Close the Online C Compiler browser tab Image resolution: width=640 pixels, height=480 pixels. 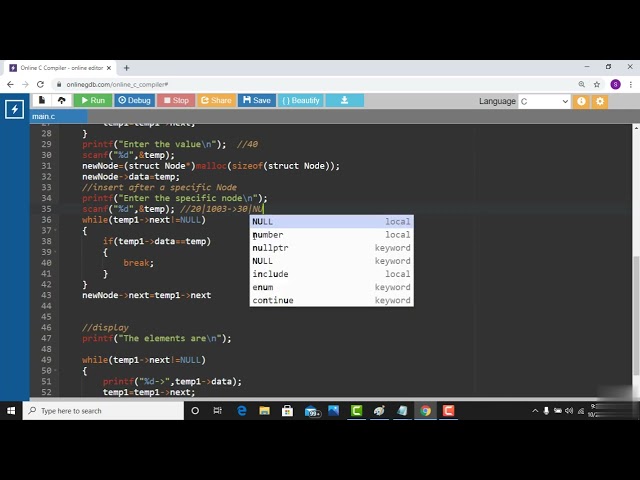[x=109, y=68]
